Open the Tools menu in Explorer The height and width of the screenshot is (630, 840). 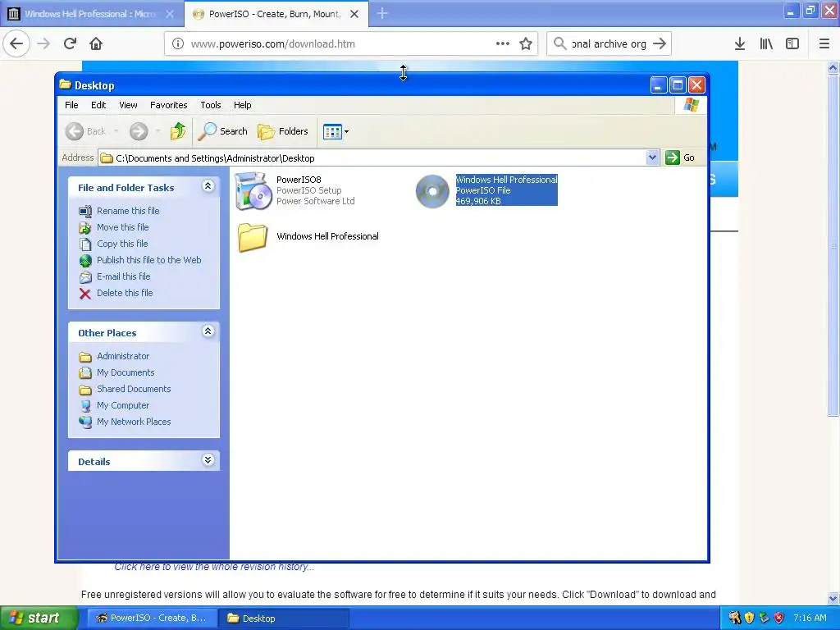click(x=211, y=105)
